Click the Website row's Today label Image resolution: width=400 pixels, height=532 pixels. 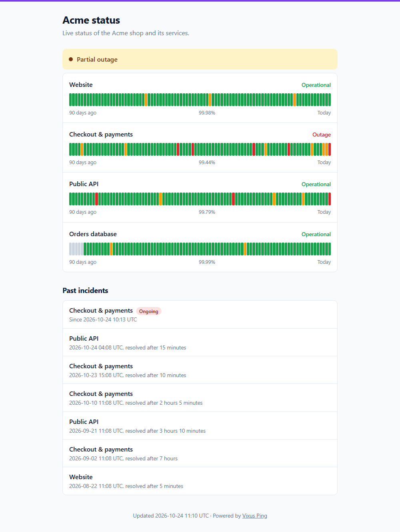pyautogui.click(x=324, y=113)
